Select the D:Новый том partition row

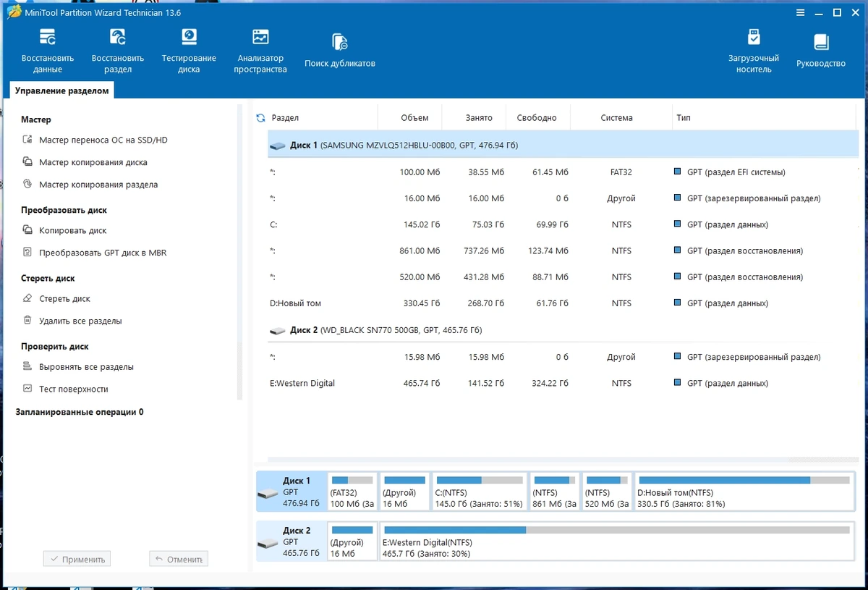pyautogui.click(x=563, y=303)
